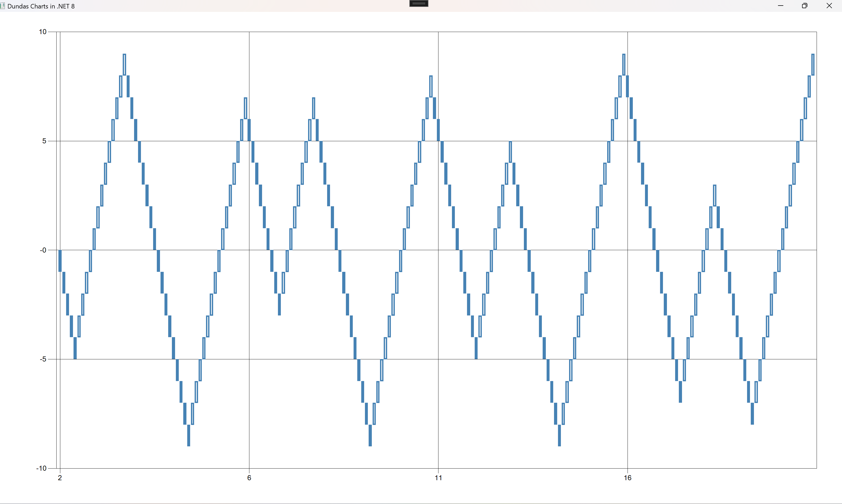Click the hollow peak bar topping at 3

tap(715, 195)
